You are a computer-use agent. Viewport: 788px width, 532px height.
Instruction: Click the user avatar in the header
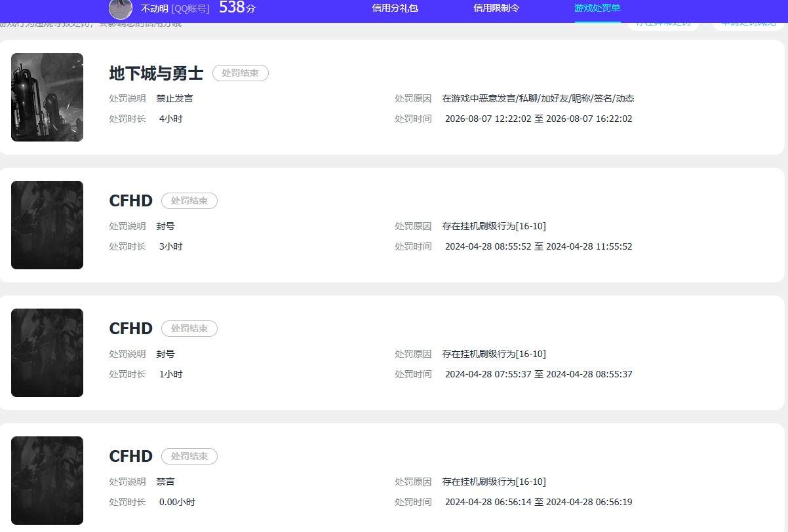click(x=121, y=9)
